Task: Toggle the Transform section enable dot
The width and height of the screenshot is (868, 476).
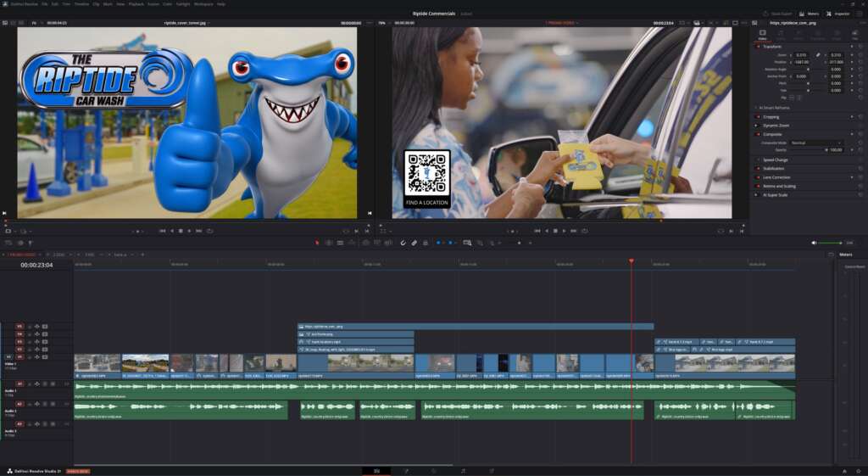Action: point(758,47)
